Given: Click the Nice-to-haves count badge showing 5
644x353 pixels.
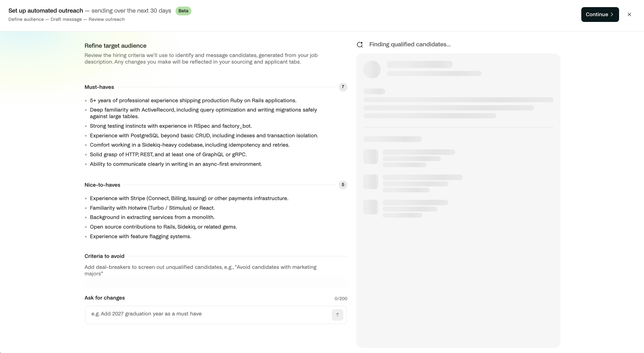Looking at the screenshot, I should tap(343, 185).
